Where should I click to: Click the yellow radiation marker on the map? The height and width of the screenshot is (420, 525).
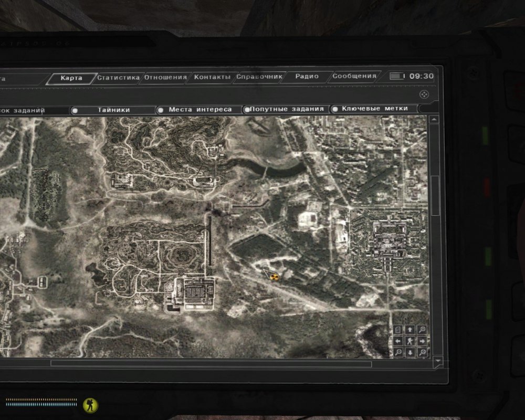[274, 277]
